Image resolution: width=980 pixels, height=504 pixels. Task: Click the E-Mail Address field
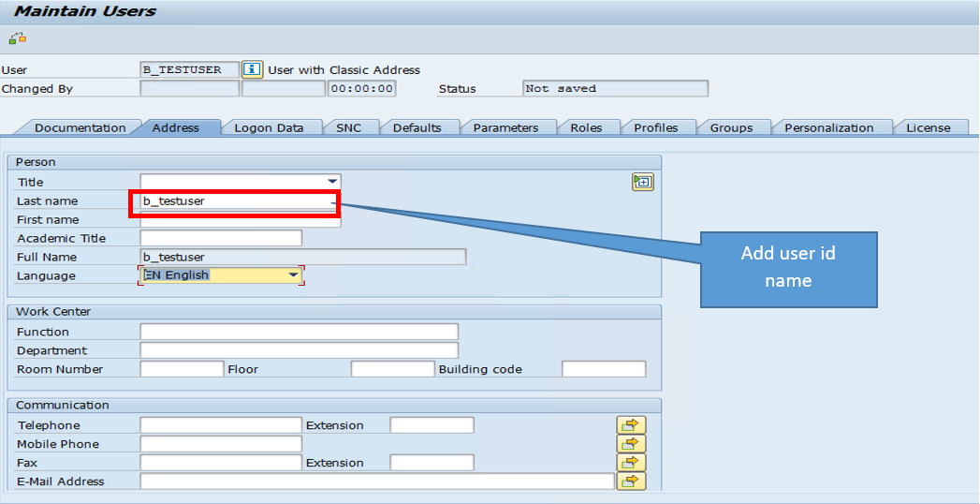point(377,482)
